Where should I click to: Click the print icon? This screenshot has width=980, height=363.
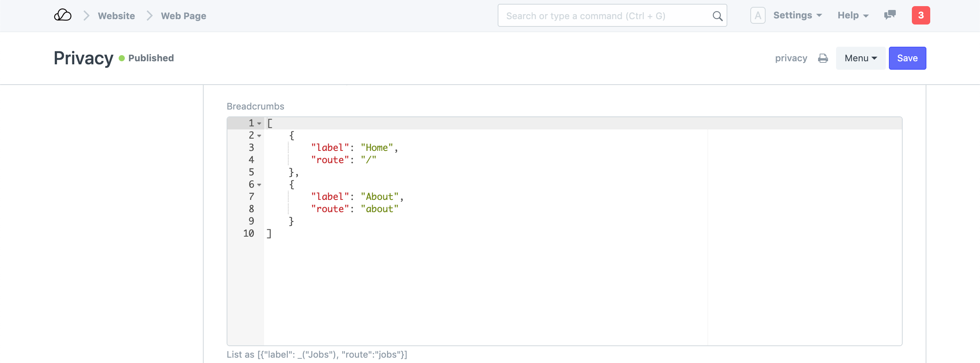[x=823, y=58]
